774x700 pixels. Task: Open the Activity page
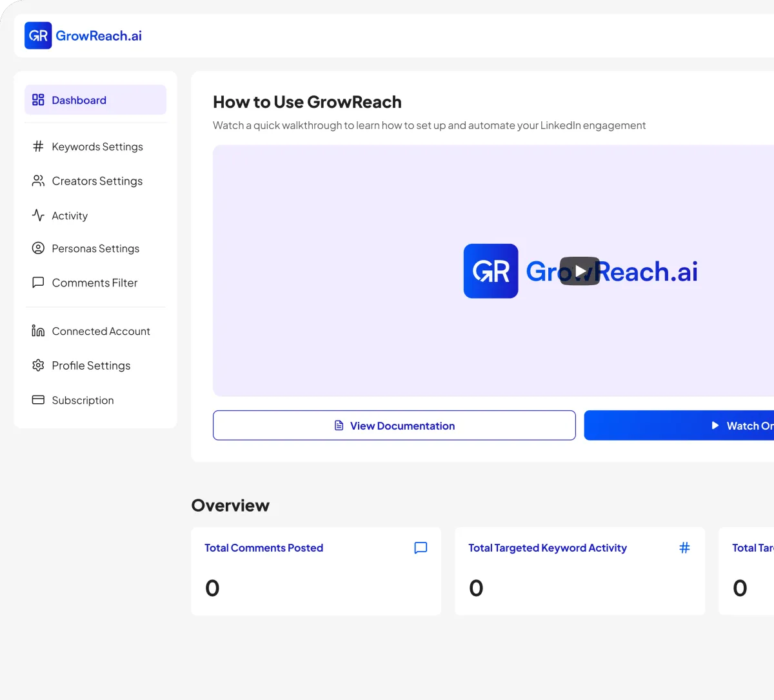pyautogui.click(x=95, y=215)
